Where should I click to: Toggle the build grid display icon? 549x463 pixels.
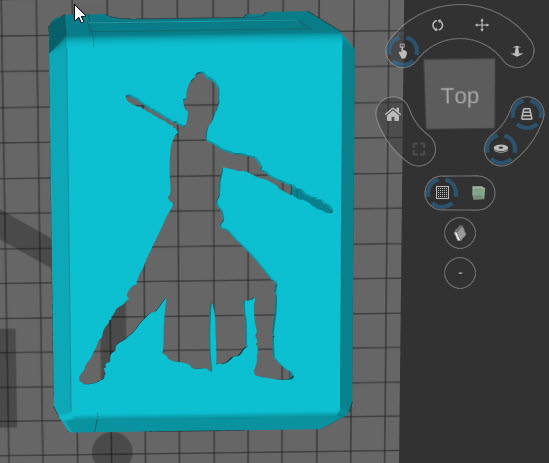pos(442,193)
